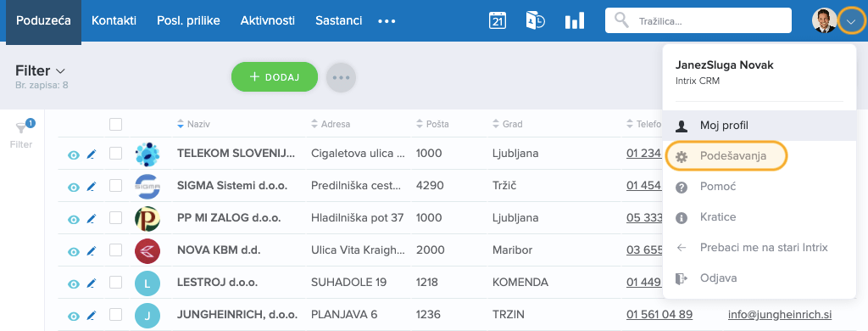Open info@jungheinrich.si email link
The width and height of the screenshot is (868, 331).
pyautogui.click(x=780, y=314)
